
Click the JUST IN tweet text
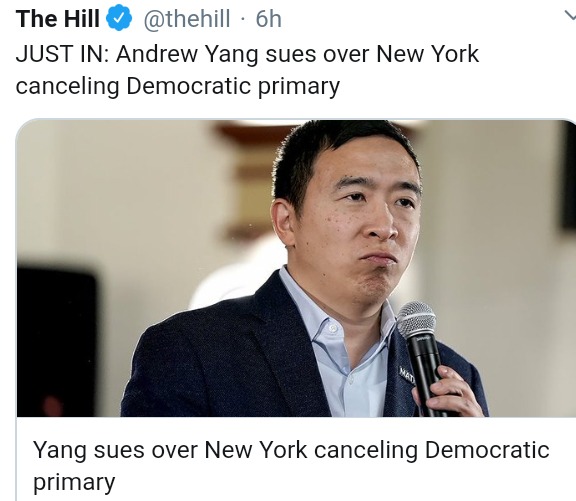coord(247,70)
